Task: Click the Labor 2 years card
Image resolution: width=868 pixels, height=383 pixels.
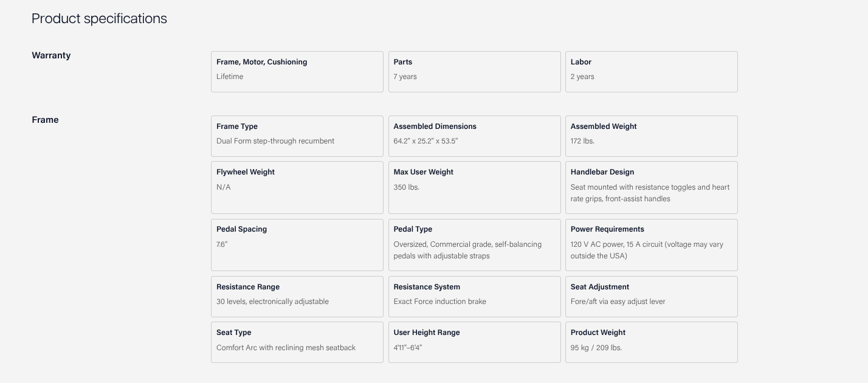Action: (x=651, y=72)
